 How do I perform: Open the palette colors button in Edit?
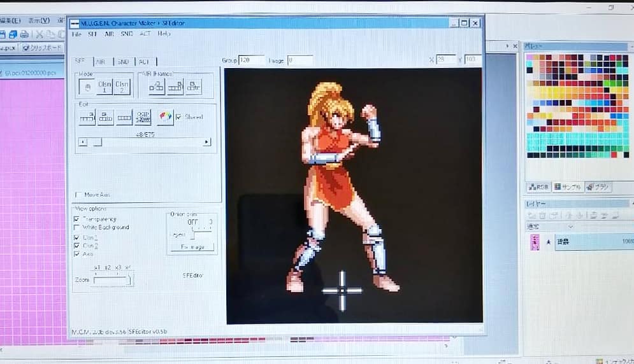click(165, 117)
